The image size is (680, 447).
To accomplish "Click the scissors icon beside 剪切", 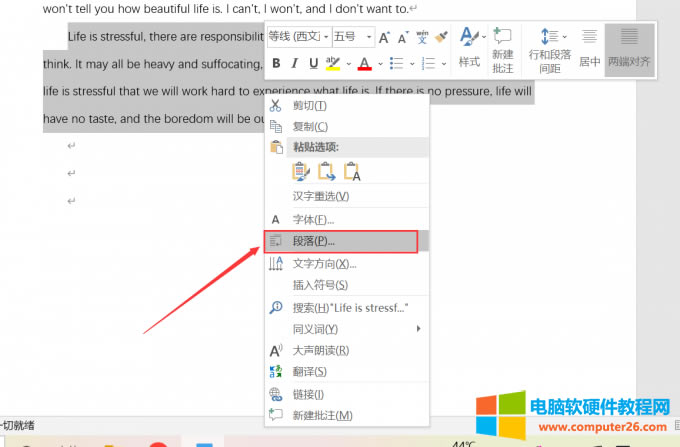I will pyautogui.click(x=275, y=106).
